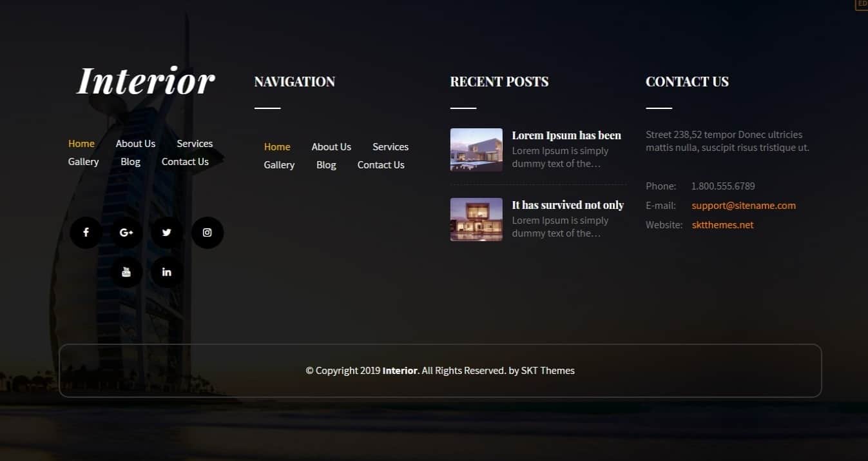The width and height of the screenshot is (868, 461).
Task: Open the Instagram social icon
Action: coord(207,233)
